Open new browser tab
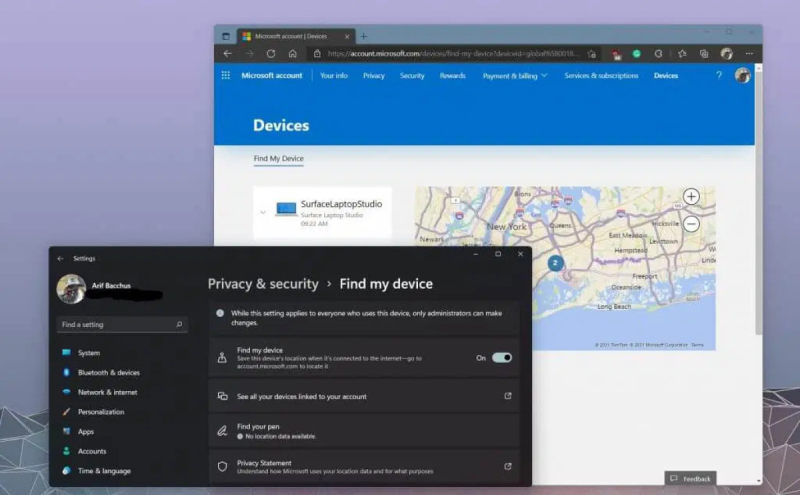The height and width of the screenshot is (495, 800). tap(363, 36)
